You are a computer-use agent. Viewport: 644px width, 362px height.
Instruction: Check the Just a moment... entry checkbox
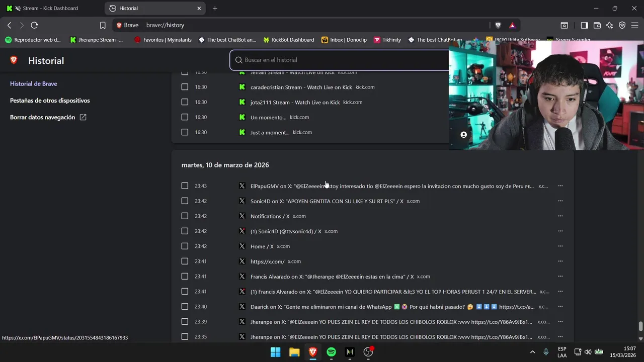[x=185, y=132]
